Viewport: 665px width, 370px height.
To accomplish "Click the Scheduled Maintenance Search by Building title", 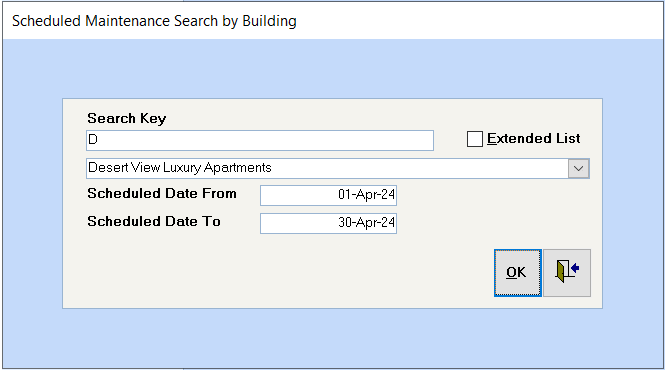I will click(154, 21).
